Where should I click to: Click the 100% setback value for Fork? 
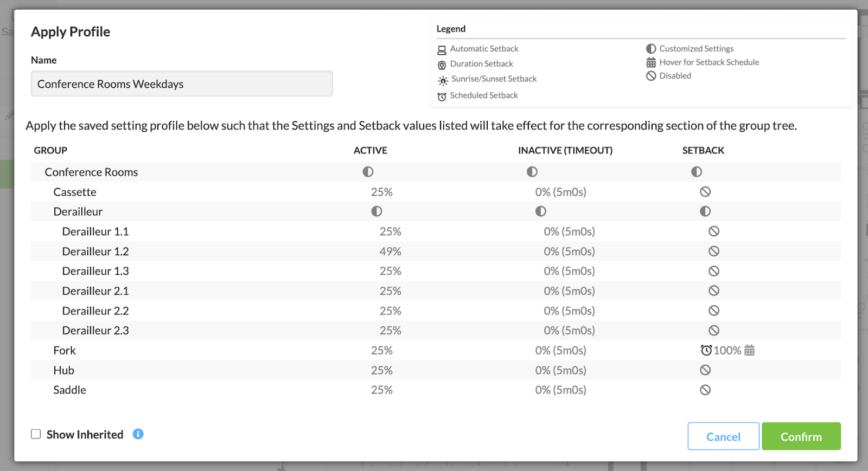pos(727,351)
